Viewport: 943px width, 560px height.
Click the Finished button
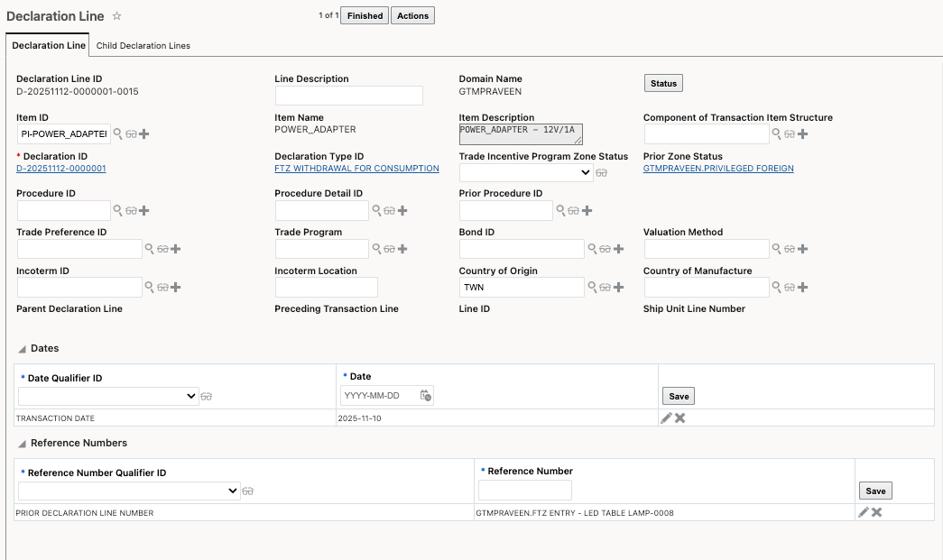pos(365,15)
